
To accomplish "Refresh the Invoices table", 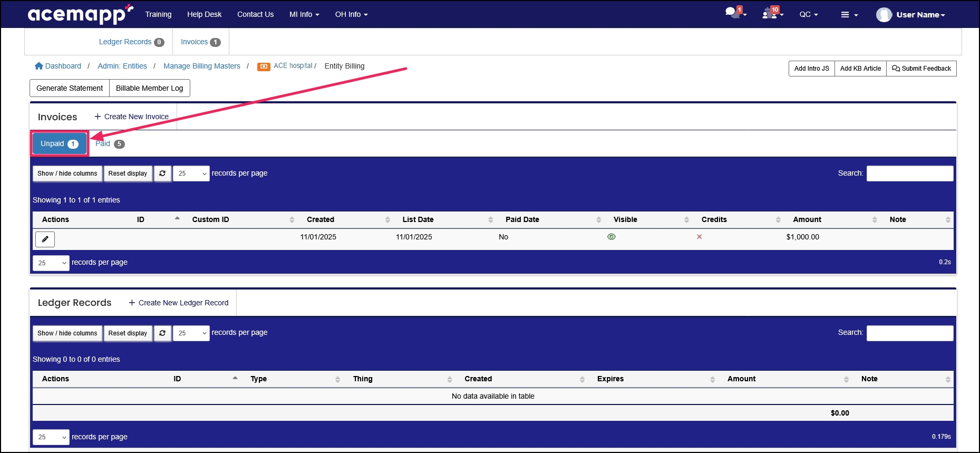I will point(162,174).
